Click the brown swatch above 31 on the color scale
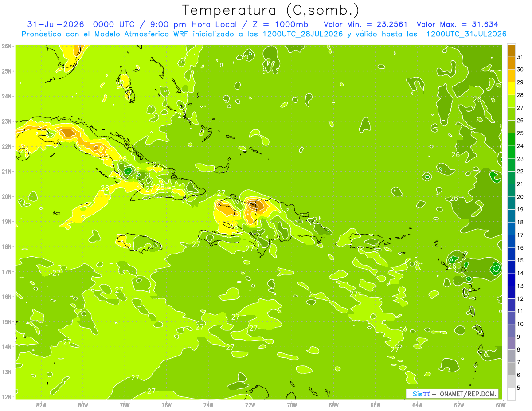Screen dimensions: 532x411 [511, 51]
